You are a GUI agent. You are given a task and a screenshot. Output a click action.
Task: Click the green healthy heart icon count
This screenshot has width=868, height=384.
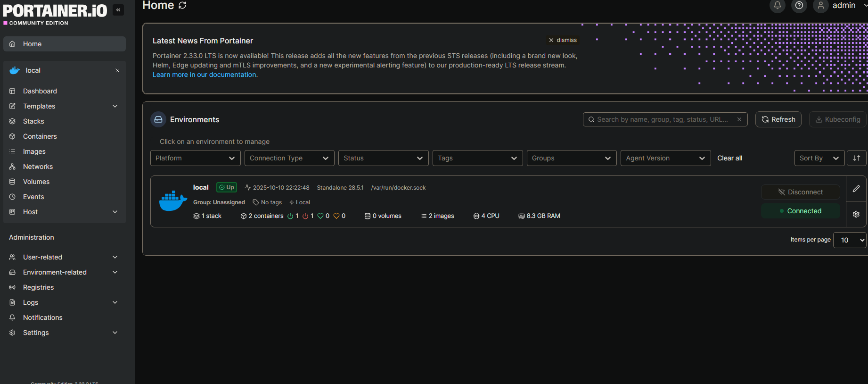323,216
